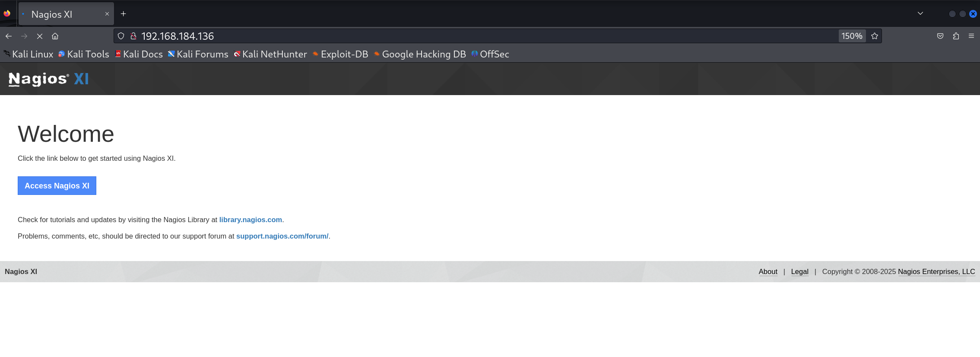Open the About footer link
The width and height of the screenshot is (980, 357).
[x=768, y=271]
